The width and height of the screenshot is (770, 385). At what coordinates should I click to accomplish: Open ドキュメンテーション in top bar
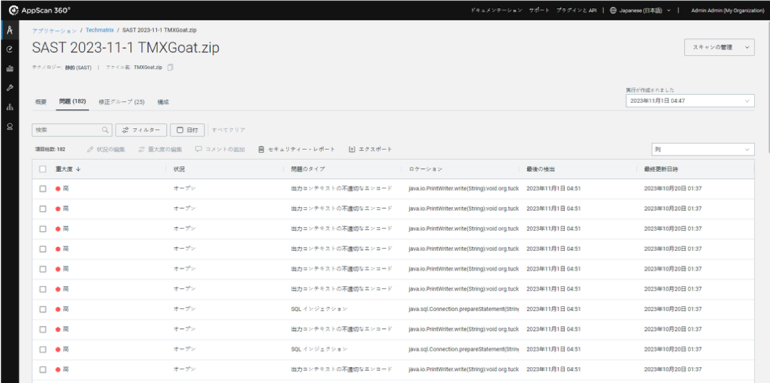click(496, 10)
